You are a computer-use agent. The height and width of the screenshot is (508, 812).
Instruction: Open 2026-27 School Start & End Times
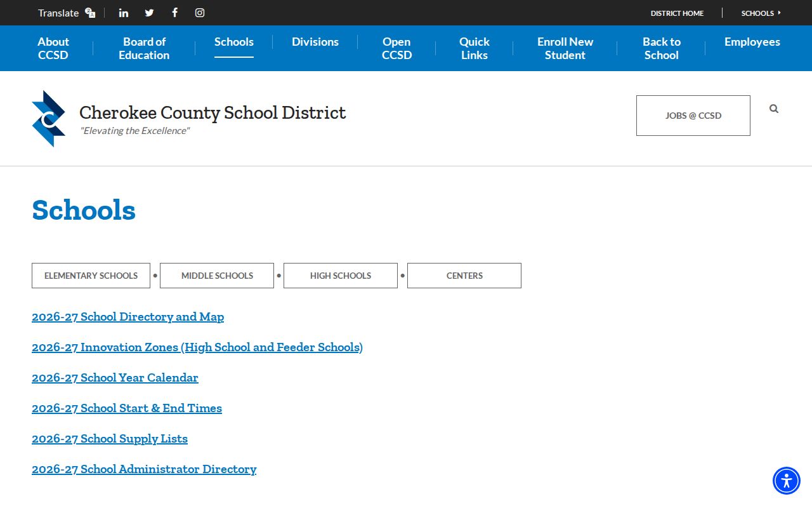127,408
